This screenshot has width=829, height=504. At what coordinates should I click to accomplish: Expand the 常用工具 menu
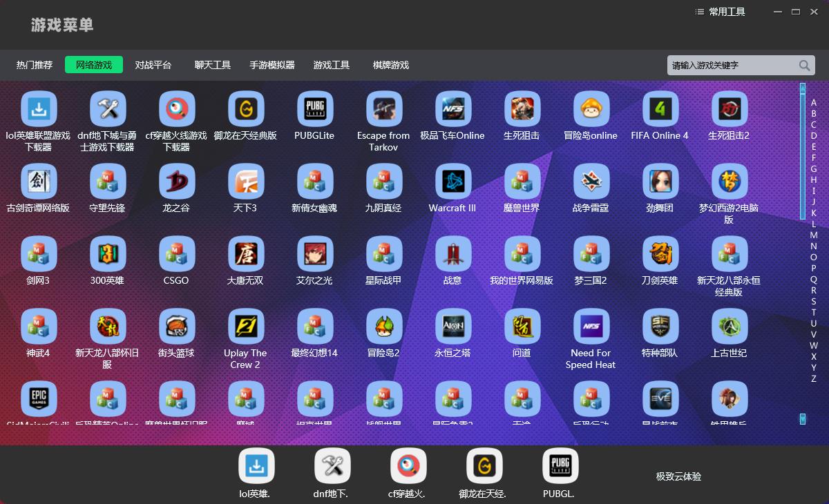pos(721,12)
